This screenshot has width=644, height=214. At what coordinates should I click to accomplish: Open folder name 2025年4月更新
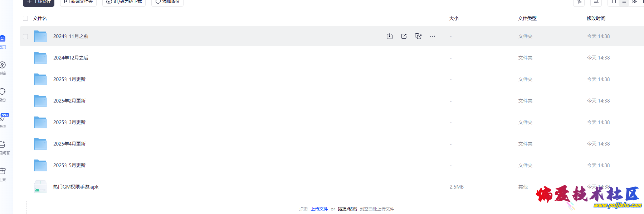tap(69, 144)
